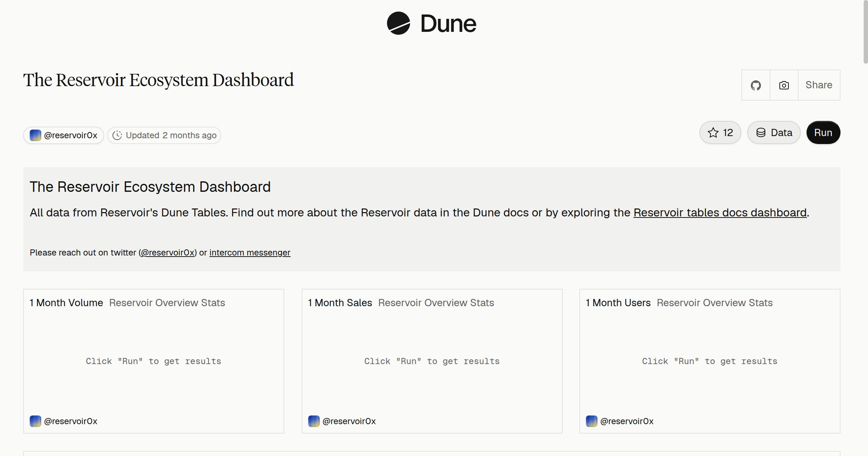Click the 1 Month Volume title
The image size is (868, 456).
click(x=66, y=303)
